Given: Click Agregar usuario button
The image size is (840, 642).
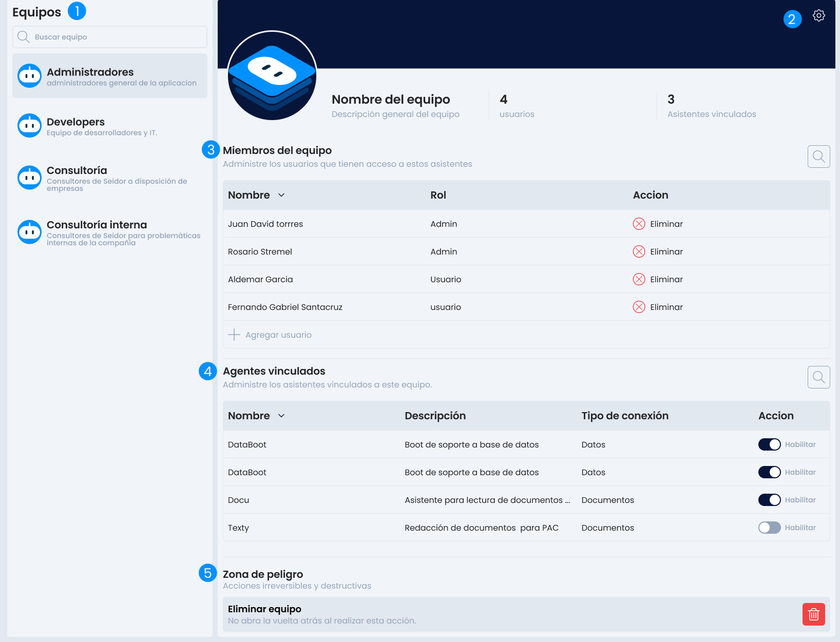Looking at the screenshot, I should coord(270,335).
